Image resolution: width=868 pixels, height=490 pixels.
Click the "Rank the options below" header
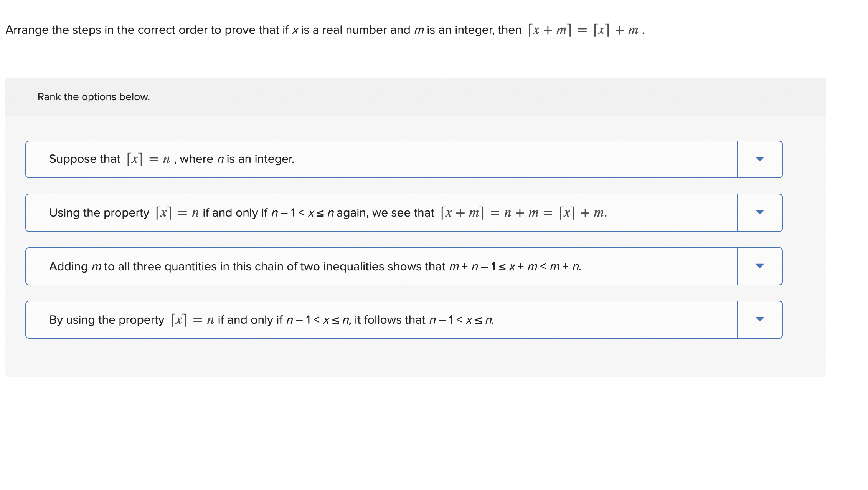click(93, 97)
